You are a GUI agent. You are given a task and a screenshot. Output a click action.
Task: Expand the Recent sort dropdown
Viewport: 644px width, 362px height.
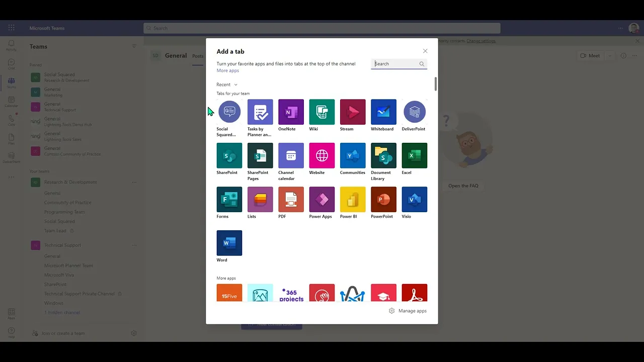point(227,84)
